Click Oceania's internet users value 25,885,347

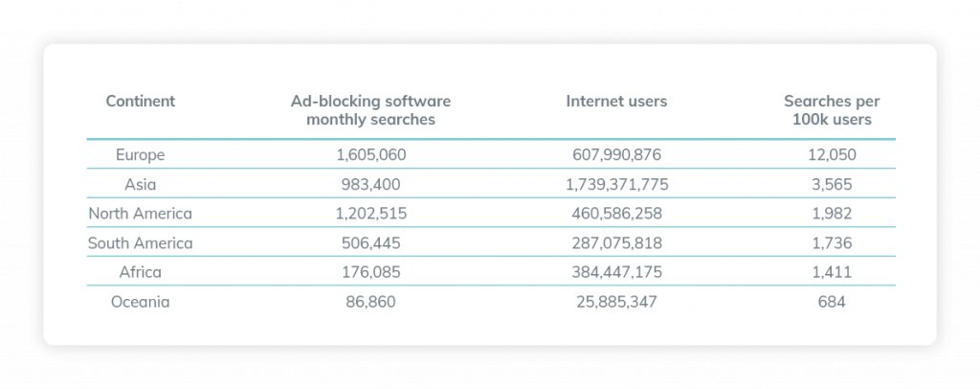click(616, 302)
